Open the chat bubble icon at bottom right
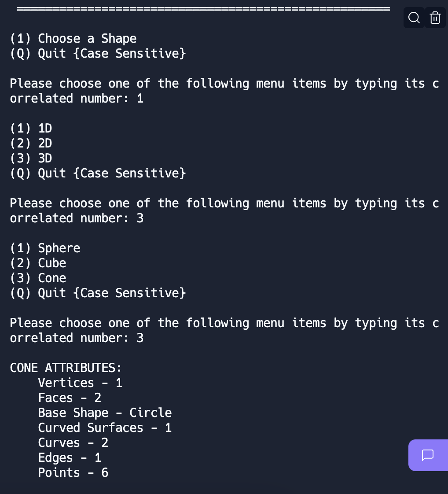 428,455
